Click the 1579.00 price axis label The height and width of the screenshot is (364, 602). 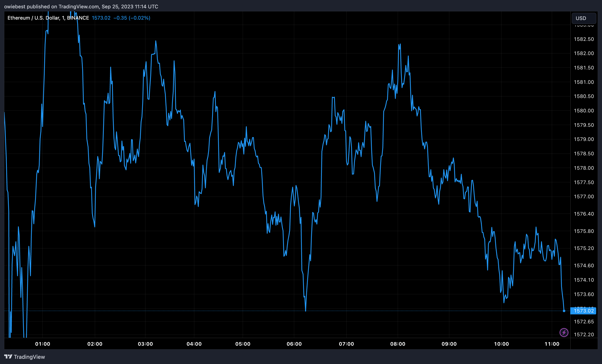point(584,139)
